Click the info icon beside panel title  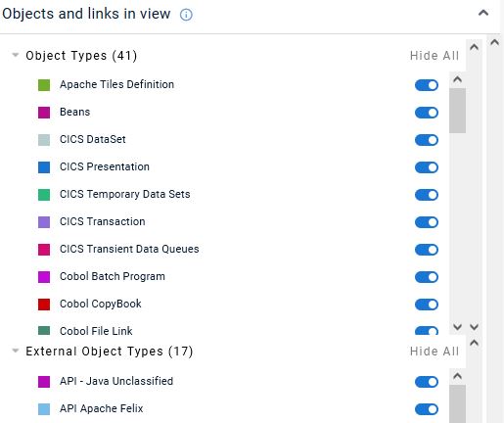click(186, 15)
